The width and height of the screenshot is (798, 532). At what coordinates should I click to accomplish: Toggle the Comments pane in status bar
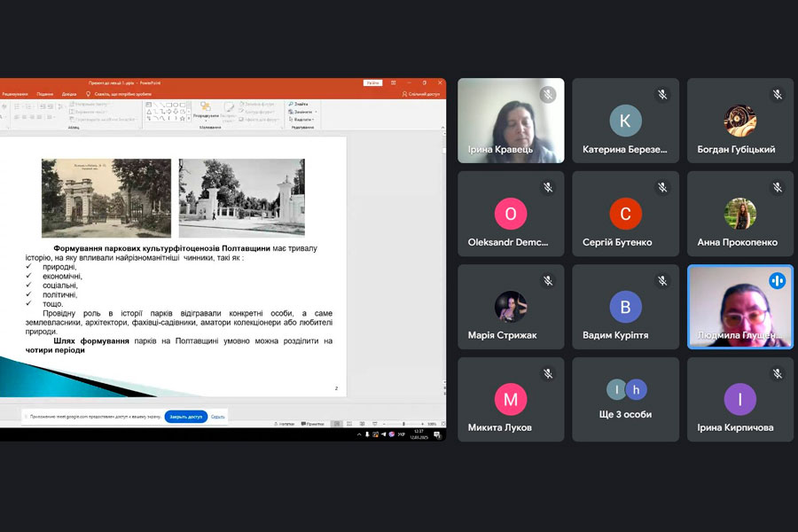(x=311, y=424)
